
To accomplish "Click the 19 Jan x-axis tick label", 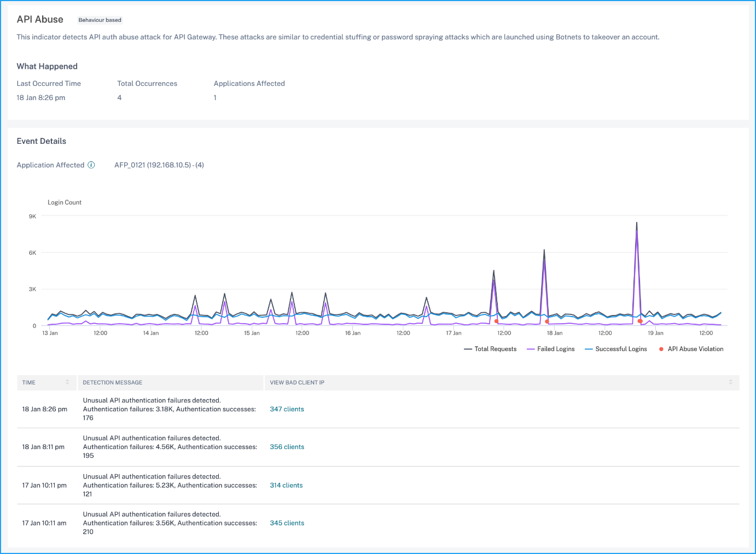I will pos(655,333).
